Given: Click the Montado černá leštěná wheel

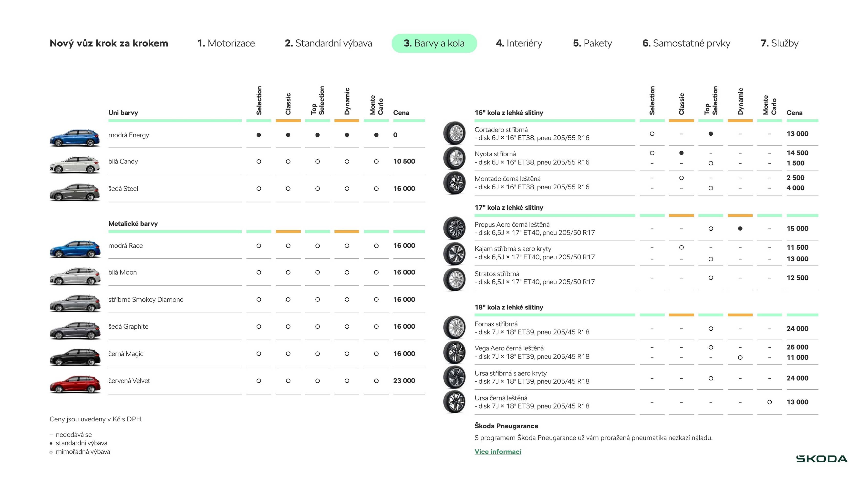Looking at the screenshot, I should pos(454,183).
